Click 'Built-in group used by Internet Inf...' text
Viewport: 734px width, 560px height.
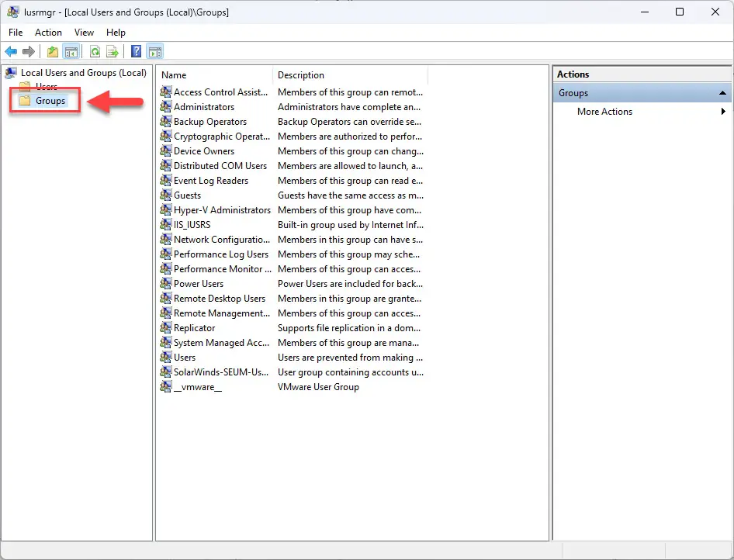tap(351, 225)
